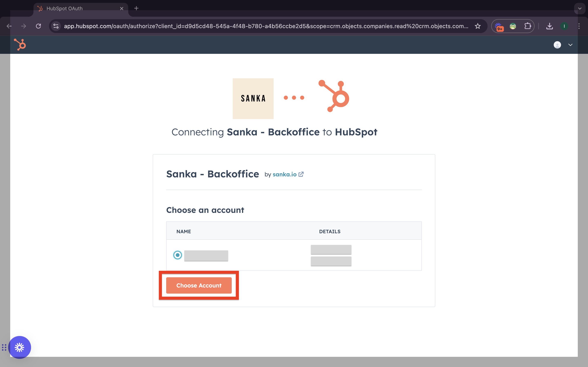The height and width of the screenshot is (367, 588).
Task: Click the frog extension icon
Action: [513, 26]
